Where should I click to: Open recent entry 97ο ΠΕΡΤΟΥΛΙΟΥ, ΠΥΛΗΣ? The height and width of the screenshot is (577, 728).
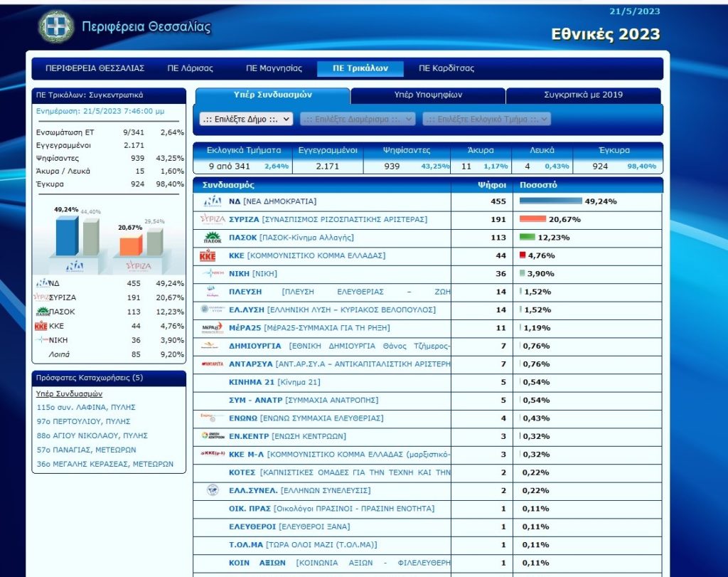[x=84, y=421]
